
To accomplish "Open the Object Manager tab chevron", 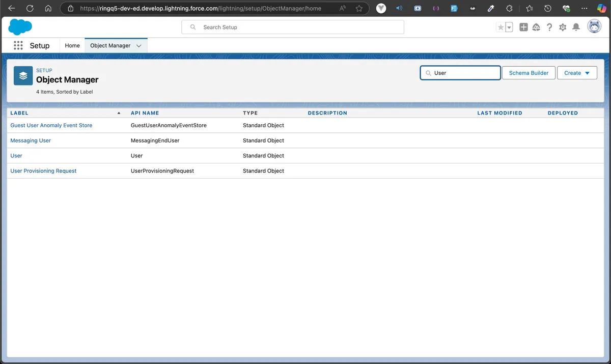I will (x=138, y=46).
